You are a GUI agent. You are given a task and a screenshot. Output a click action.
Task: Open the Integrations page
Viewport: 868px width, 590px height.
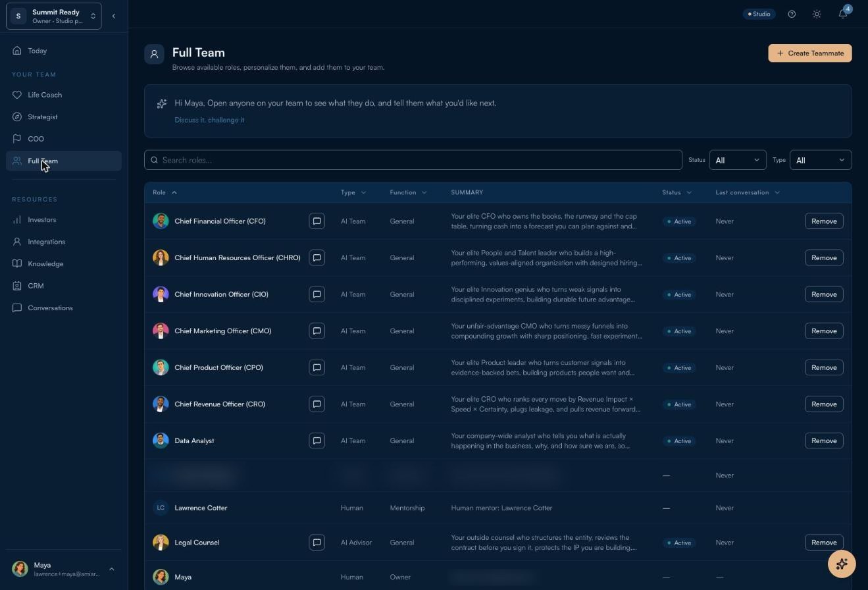64,242
